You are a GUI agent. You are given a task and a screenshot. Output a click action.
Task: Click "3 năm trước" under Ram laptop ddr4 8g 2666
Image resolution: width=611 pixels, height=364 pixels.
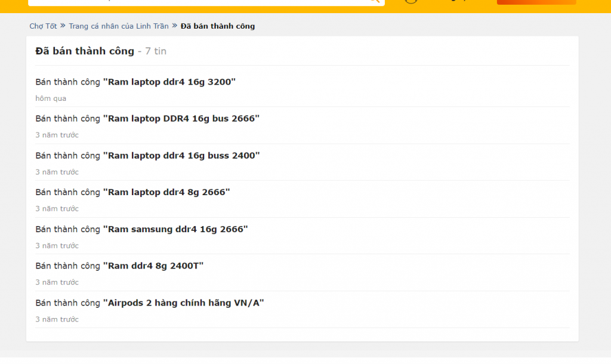coord(57,209)
